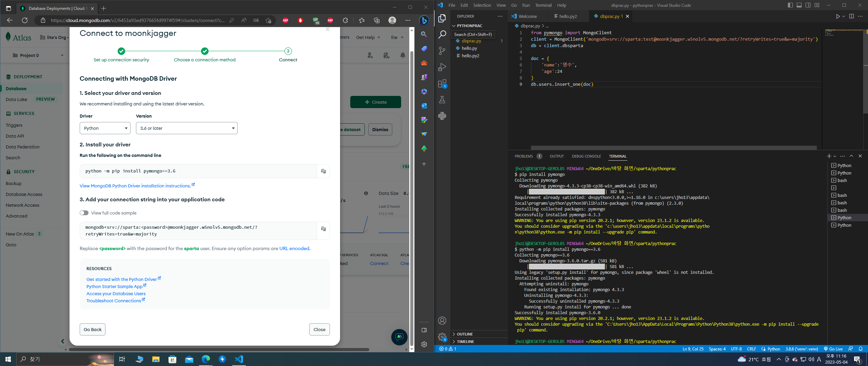Open the Troubleshoot Connections link

(116, 301)
